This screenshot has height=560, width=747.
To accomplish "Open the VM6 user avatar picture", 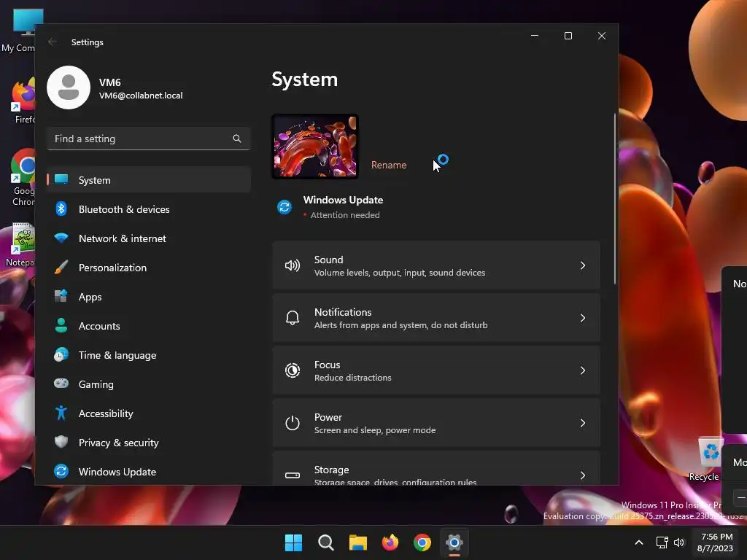I will (69, 87).
